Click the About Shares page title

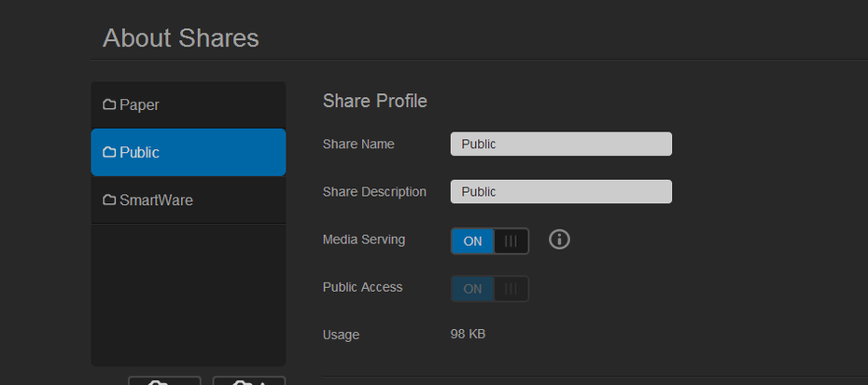point(181,38)
